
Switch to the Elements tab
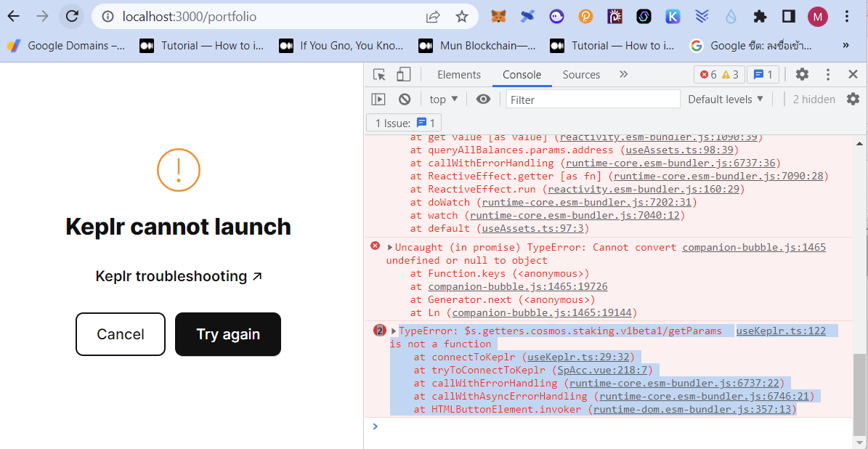click(459, 75)
